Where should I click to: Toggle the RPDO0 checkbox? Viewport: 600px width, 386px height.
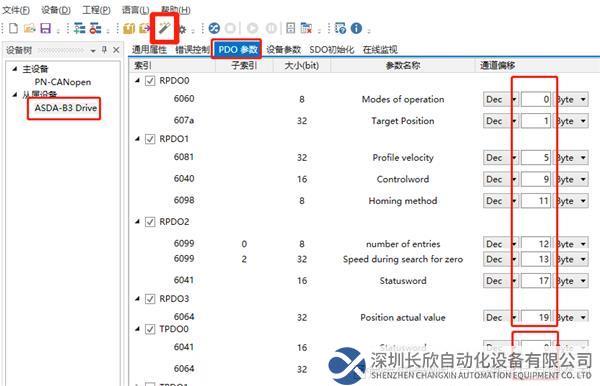click(x=150, y=81)
